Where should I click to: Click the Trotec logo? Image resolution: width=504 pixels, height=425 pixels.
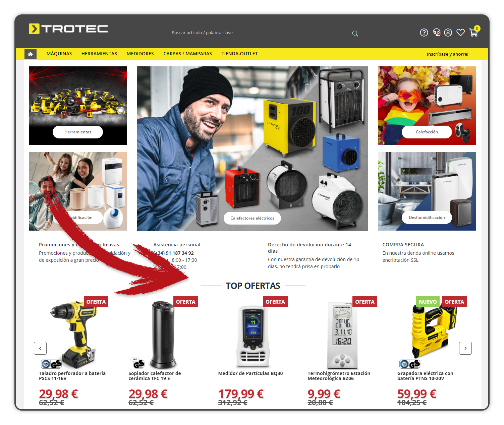tap(68, 29)
